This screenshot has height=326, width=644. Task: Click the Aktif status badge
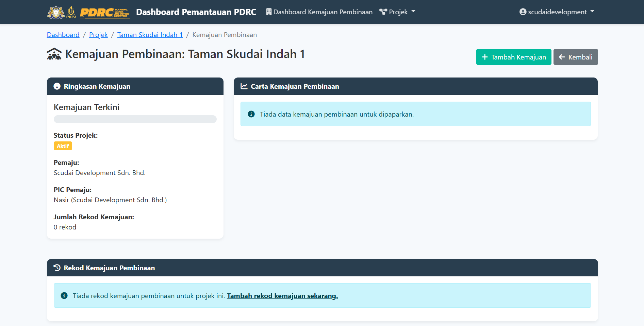[x=63, y=146]
